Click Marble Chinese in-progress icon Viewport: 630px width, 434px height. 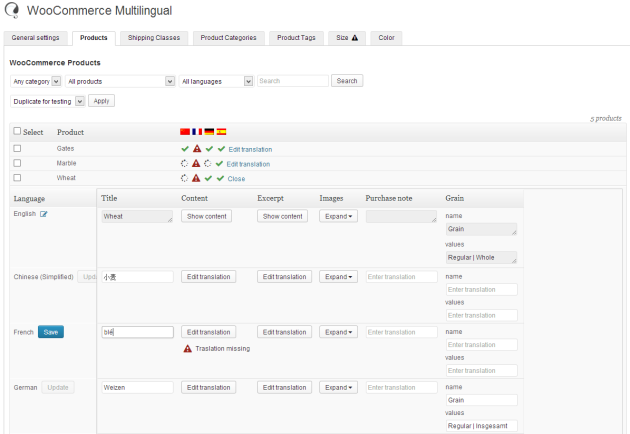coord(184,164)
